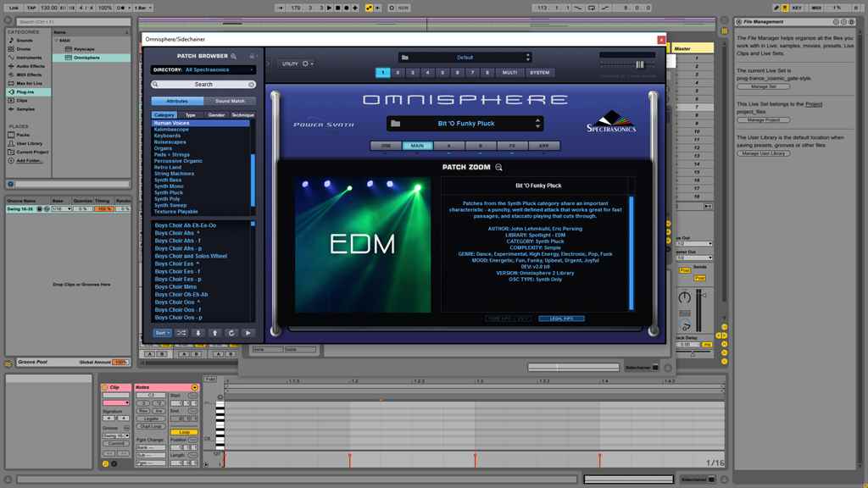868x488 pixels.
Task: Open the Utility menu dropdown arrow
Action: [312, 64]
